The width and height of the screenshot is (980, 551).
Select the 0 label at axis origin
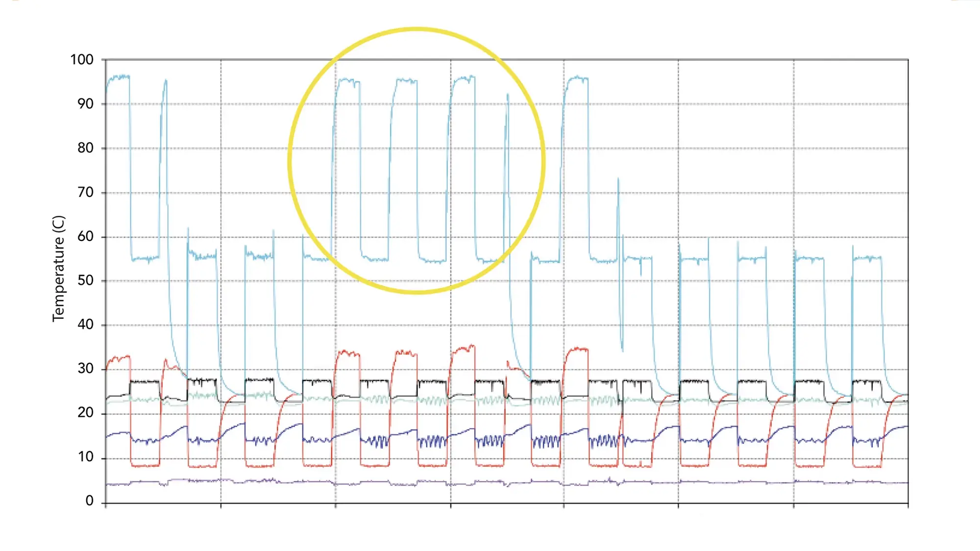point(89,501)
